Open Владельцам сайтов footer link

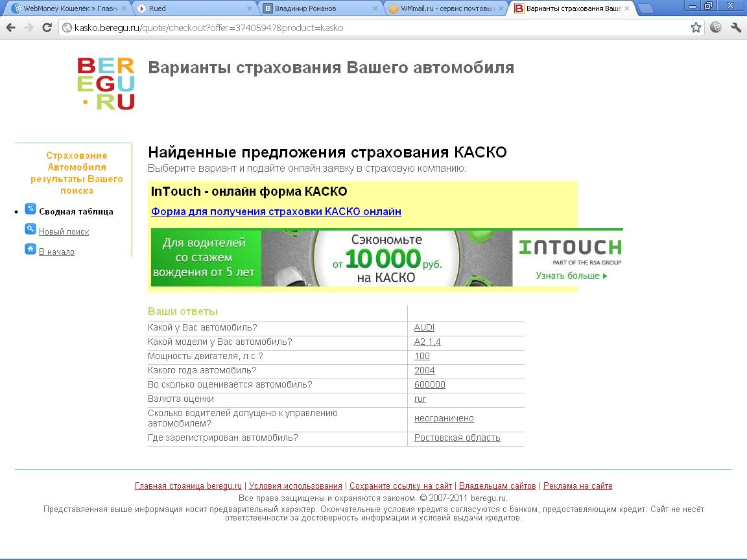[497, 486]
